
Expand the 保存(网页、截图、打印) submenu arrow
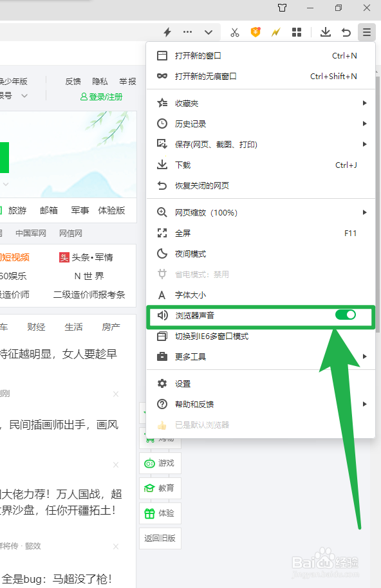pos(364,144)
